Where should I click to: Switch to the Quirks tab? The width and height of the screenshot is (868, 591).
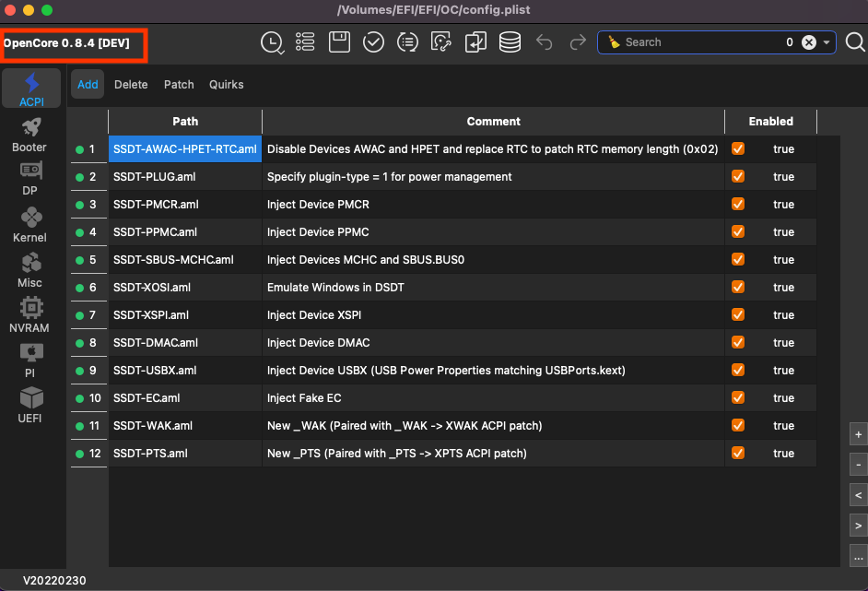tap(227, 85)
